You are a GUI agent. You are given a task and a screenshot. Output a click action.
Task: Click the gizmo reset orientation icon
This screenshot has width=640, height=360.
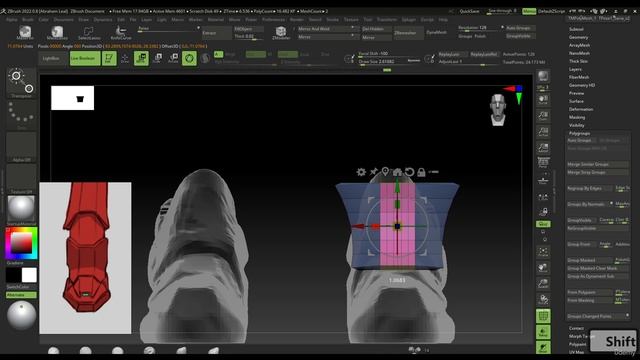(409, 172)
